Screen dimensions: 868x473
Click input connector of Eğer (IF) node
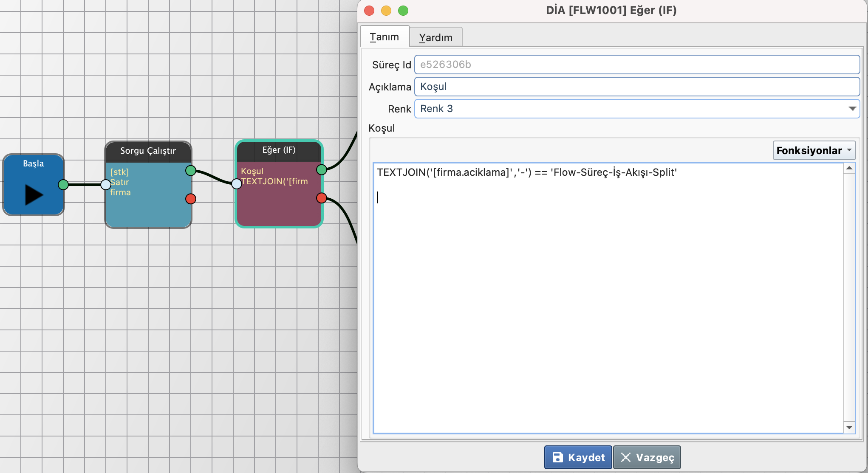tap(237, 184)
